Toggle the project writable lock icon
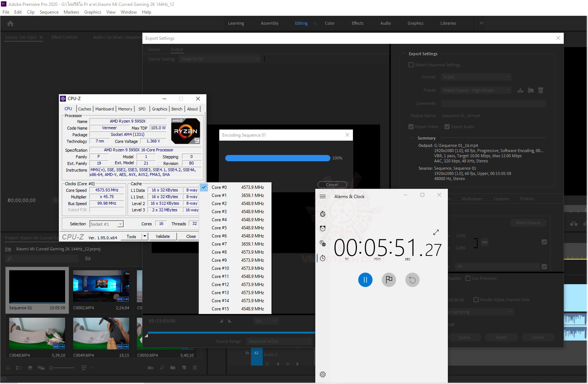Screen dimensions: 588x384 pos(8,368)
